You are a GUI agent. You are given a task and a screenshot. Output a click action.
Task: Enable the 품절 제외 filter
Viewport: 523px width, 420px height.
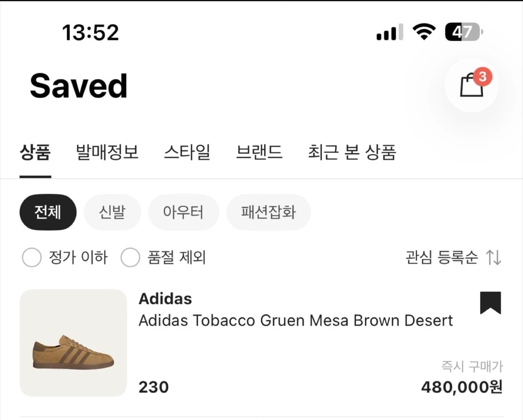(x=131, y=257)
